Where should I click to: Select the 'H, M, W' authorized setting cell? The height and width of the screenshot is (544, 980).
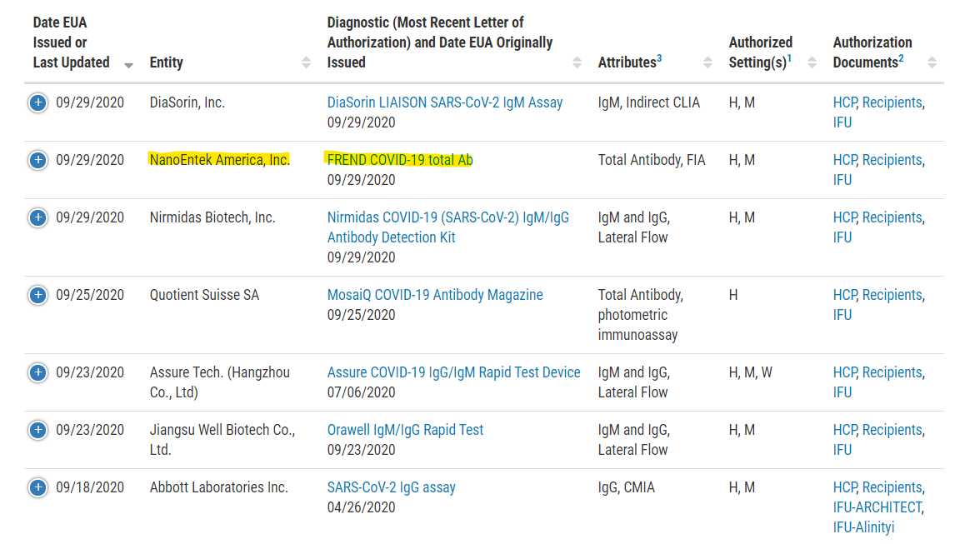(751, 372)
